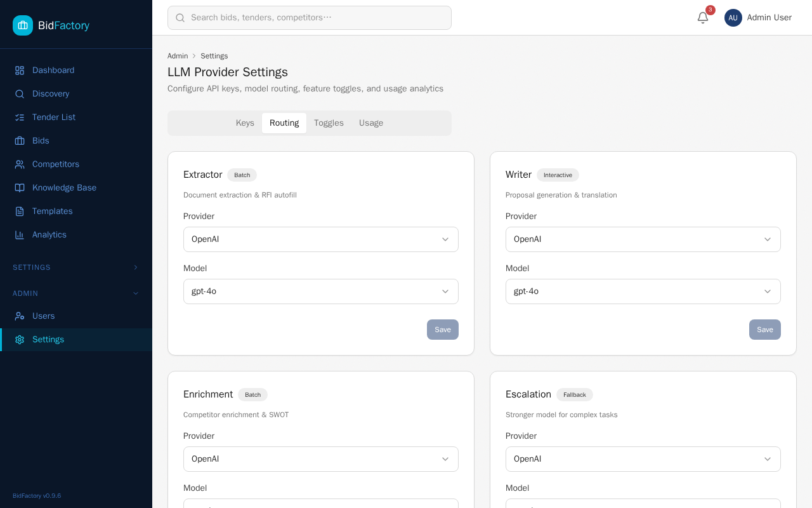Open Templates page in sidebar

click(76, 211)
